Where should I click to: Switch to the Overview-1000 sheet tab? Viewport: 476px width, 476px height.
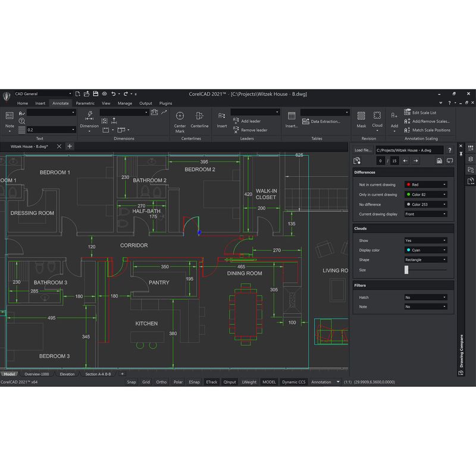pos(36,374)
